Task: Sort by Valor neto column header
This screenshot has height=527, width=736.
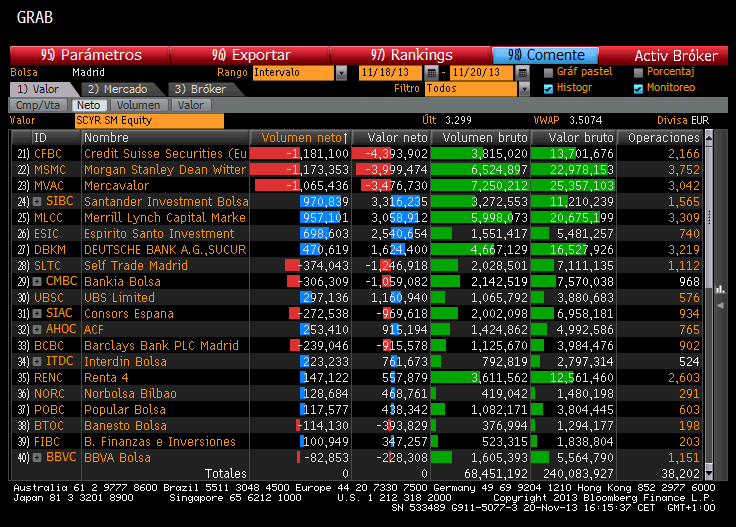Action: 391,137
